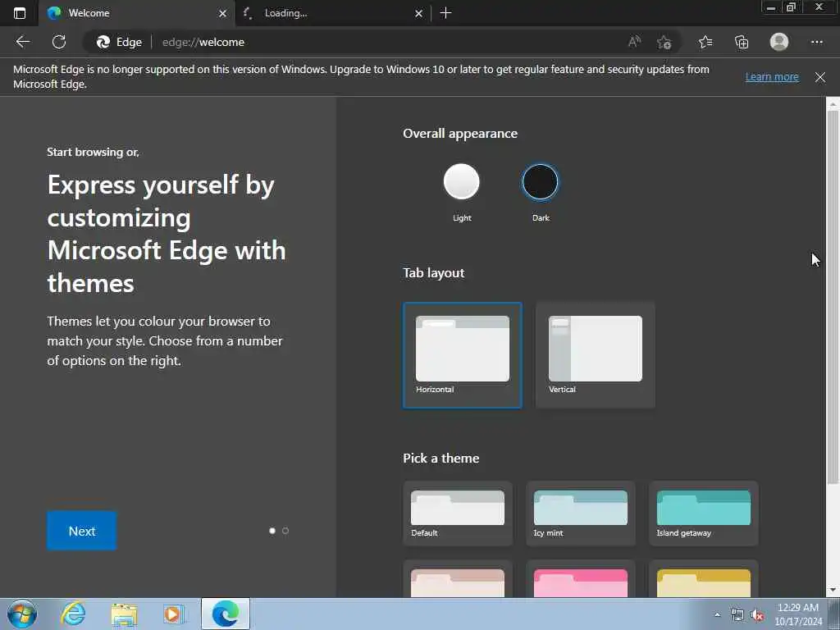
Task: Open the profile avatar icon
Action: (x=779, y=42)
